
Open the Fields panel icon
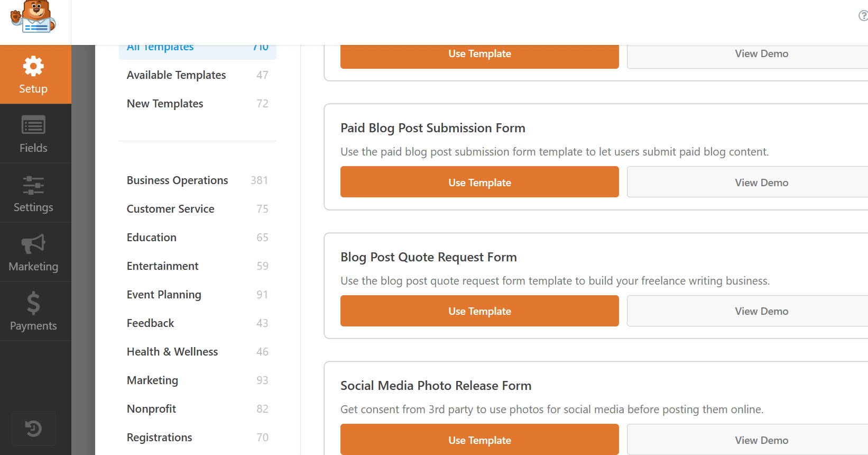(33, 125)
